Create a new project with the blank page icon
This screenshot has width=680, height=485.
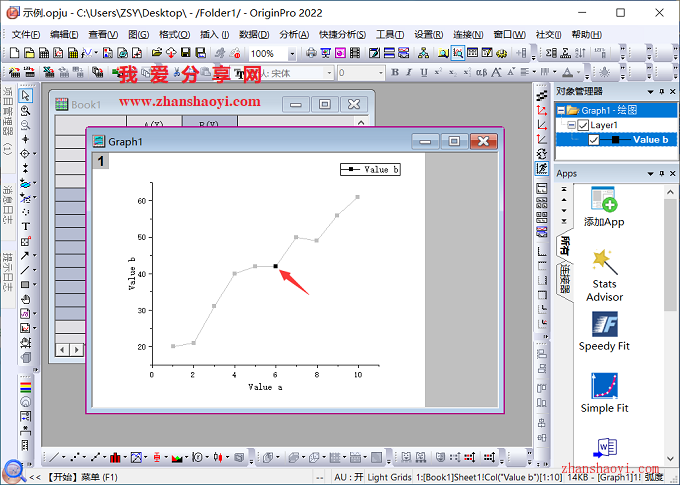14,53
